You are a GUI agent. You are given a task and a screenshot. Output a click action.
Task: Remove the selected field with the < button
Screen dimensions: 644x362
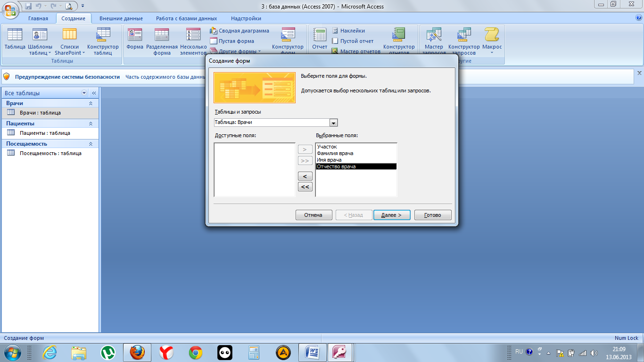point(305,176)
